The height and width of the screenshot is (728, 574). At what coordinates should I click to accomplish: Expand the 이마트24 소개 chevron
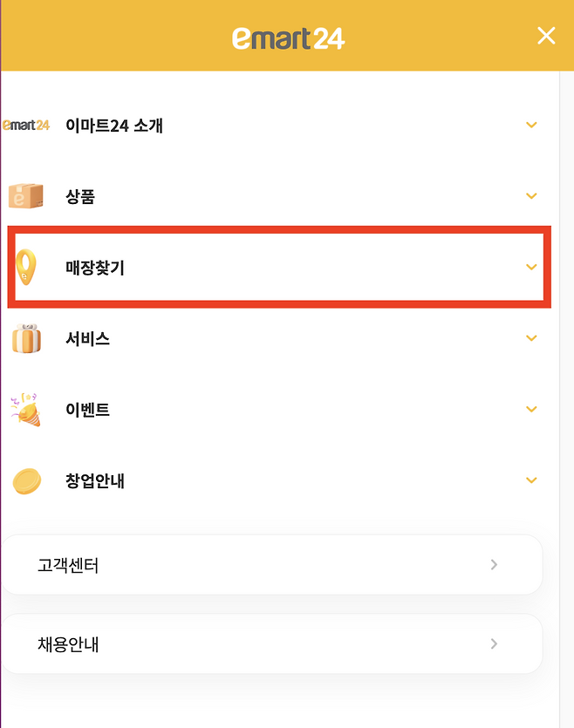click(531, 126)
